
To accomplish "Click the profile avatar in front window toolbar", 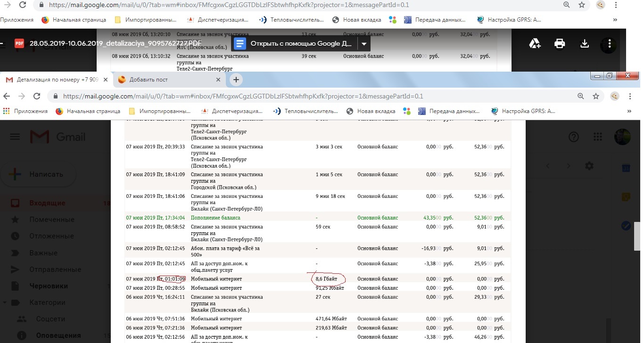I will (615, 96).
